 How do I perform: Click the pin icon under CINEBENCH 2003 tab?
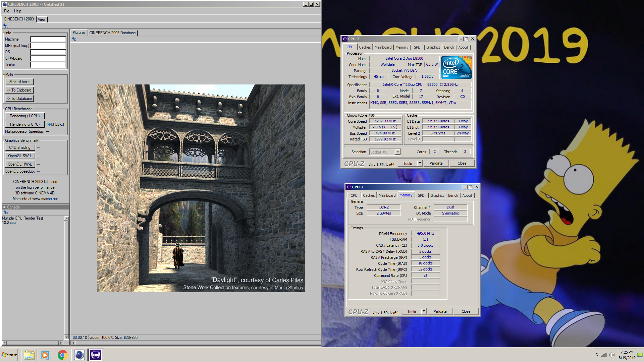5,26
